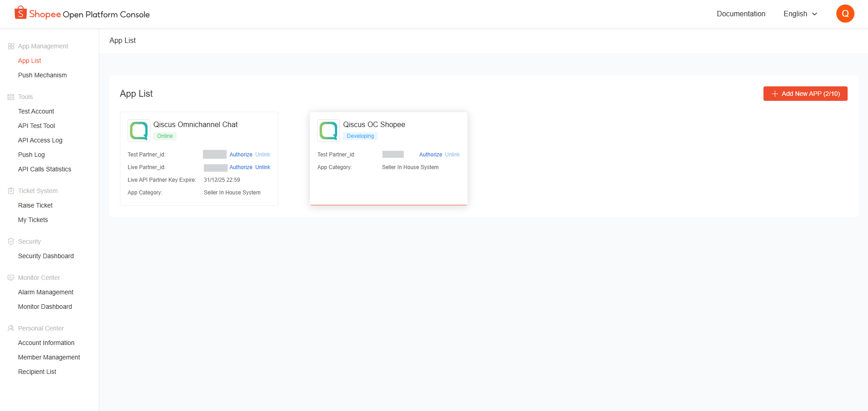Authorize Qiscus OC Shopee Test Partner_id

tap(430, 155)
